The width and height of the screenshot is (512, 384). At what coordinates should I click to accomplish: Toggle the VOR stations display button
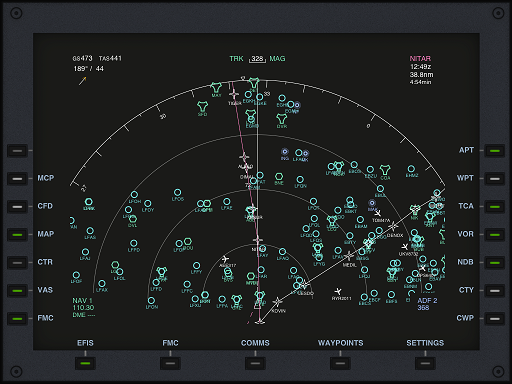495,235
